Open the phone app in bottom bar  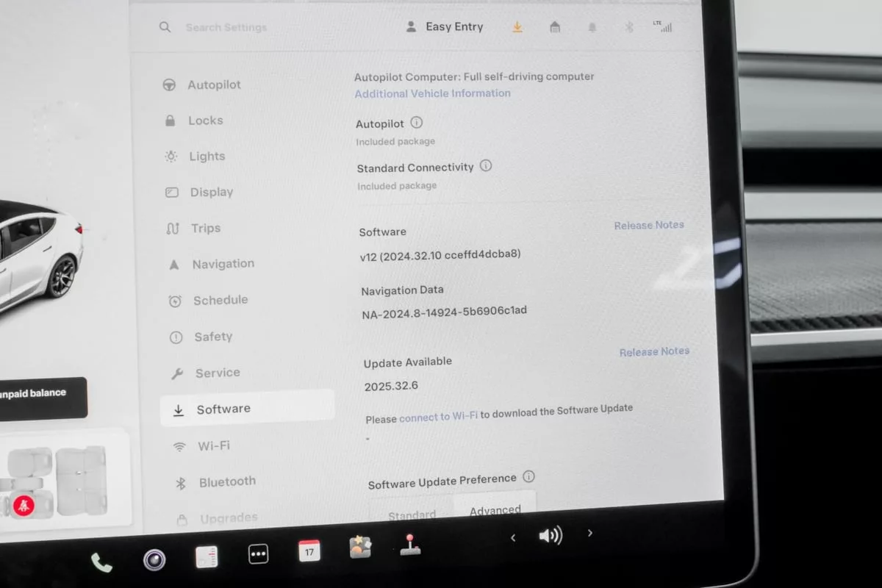coord(101,563)
